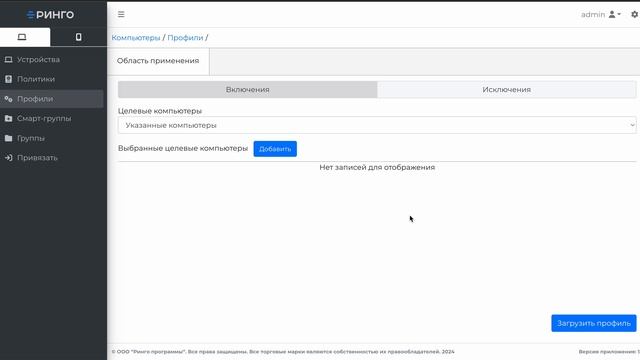Select the Область применения tab

click(x=158, y=61)
